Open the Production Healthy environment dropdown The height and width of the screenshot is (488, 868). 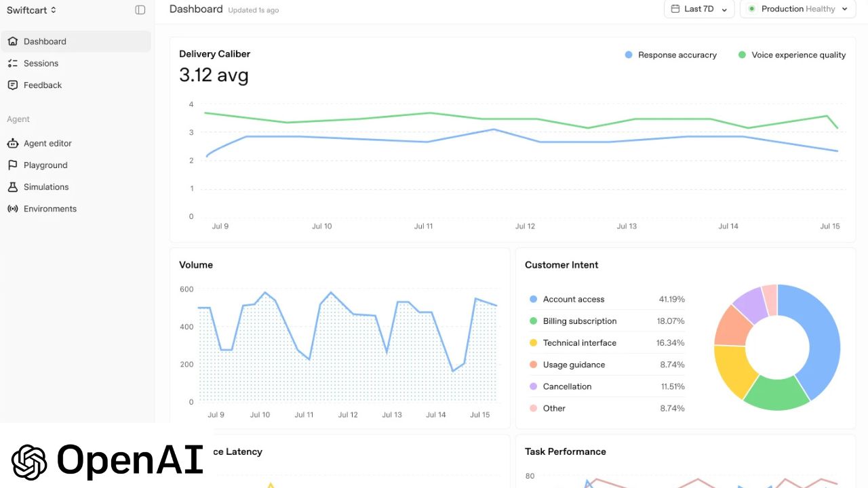click(x=797, y=9)
